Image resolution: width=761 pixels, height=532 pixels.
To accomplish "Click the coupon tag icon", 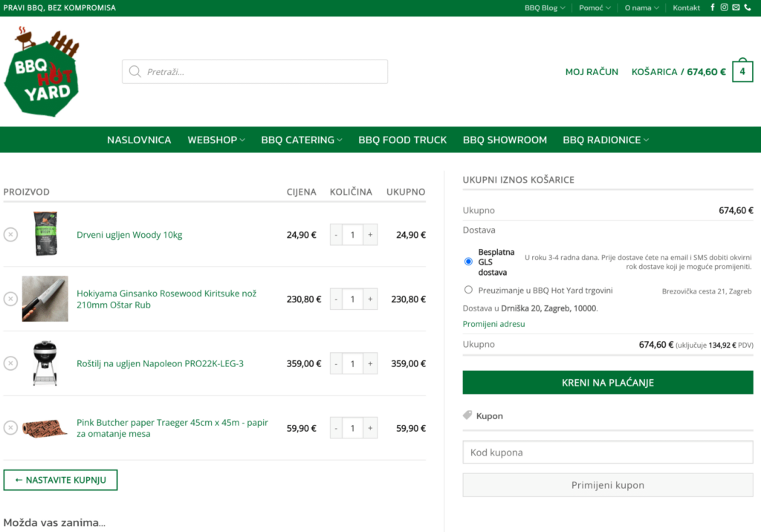I will tap(467, 415).
